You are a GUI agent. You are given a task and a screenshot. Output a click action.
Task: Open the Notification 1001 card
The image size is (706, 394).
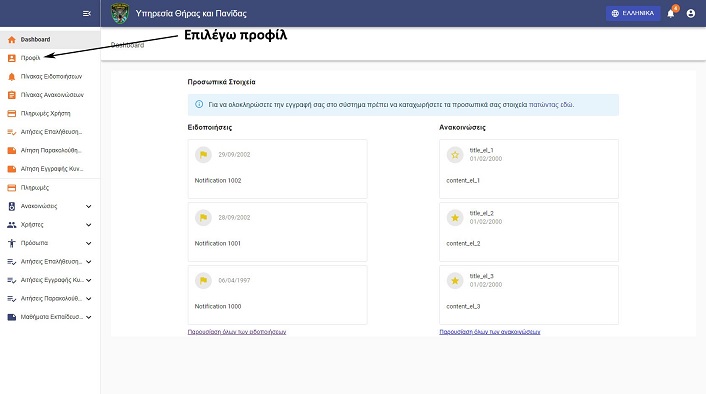(x=277, y=232)
